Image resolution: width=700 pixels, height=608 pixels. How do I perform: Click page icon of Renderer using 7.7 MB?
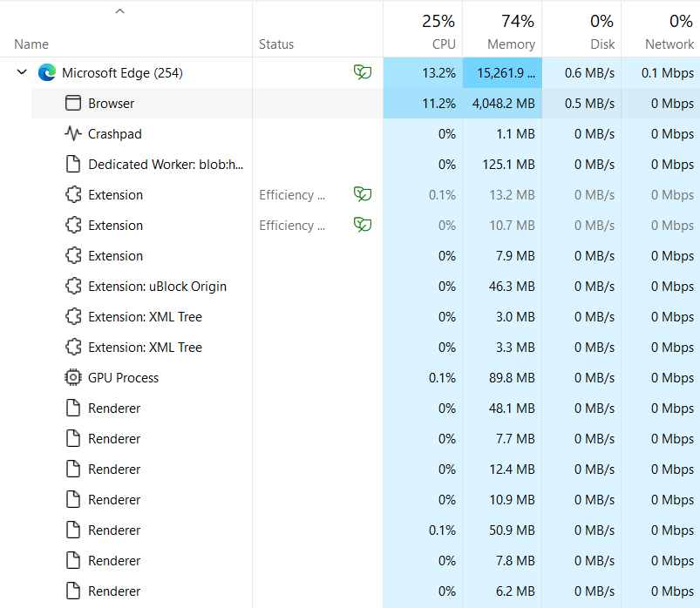[73, 438]
